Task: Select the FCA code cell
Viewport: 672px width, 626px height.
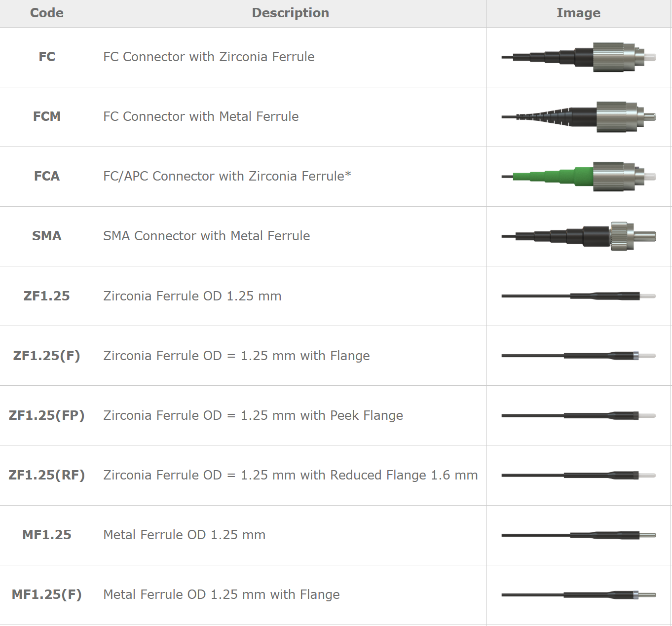Action: point(47,176)
